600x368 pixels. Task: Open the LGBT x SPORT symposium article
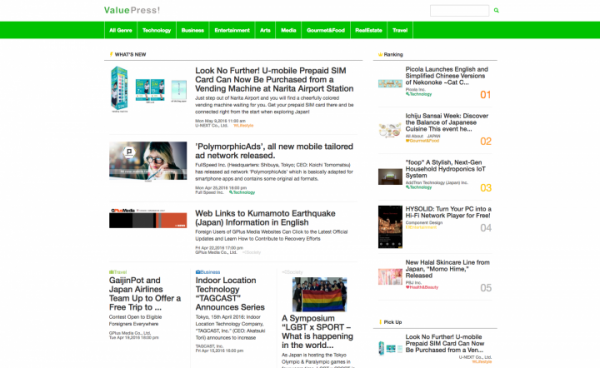tap(317, 331)
